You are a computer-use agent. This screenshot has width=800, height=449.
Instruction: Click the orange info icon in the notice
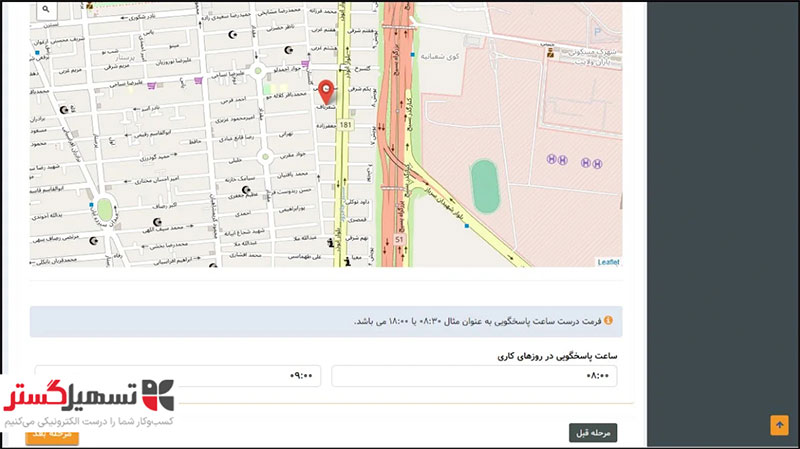point(607,321)
